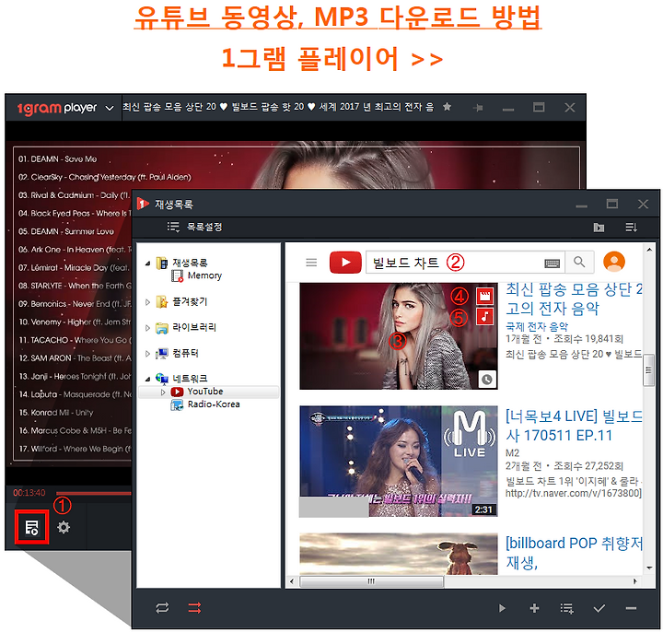Expand the 라이브러리 tree node

pyautogui.click(x=147, y=328)
